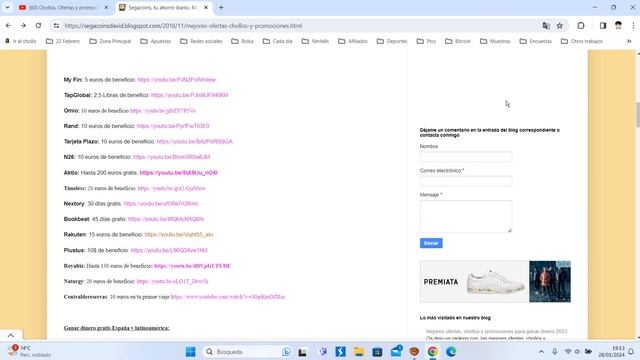
Task: Open the Chrome profile avatar
Action: [x=618, y=26]
